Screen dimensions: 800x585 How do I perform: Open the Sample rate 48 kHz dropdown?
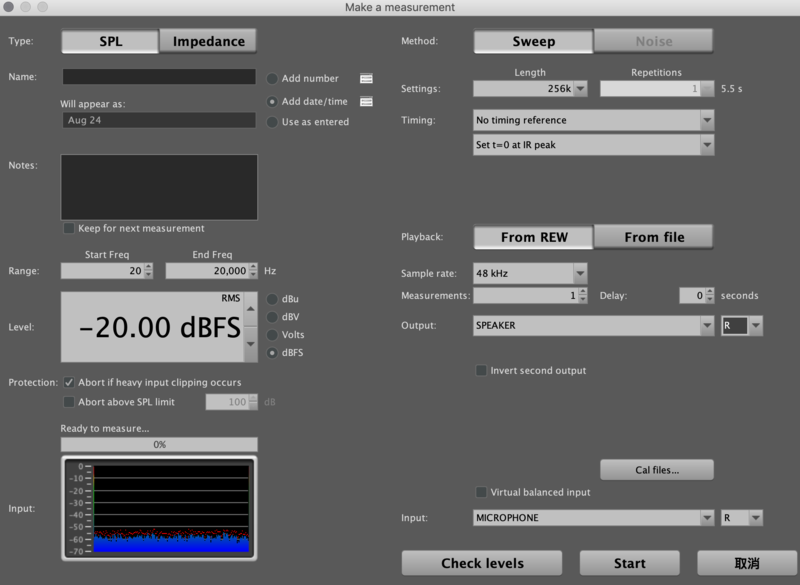point(580,273)
